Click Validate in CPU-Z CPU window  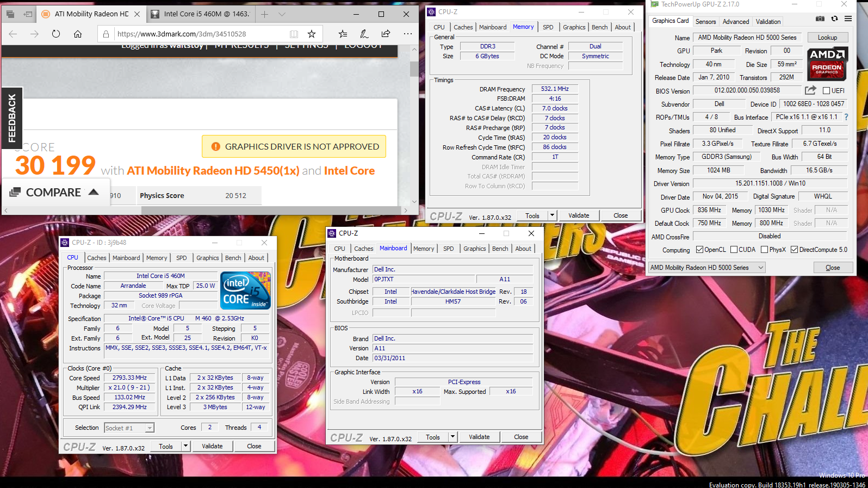pos(212,446)
